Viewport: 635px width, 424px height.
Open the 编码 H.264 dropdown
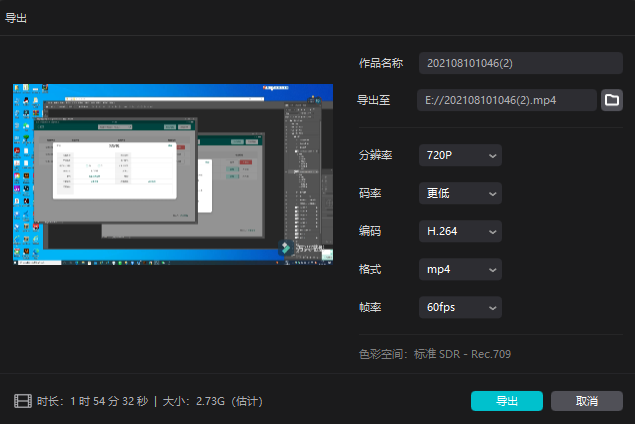click(x=460, y=231)
